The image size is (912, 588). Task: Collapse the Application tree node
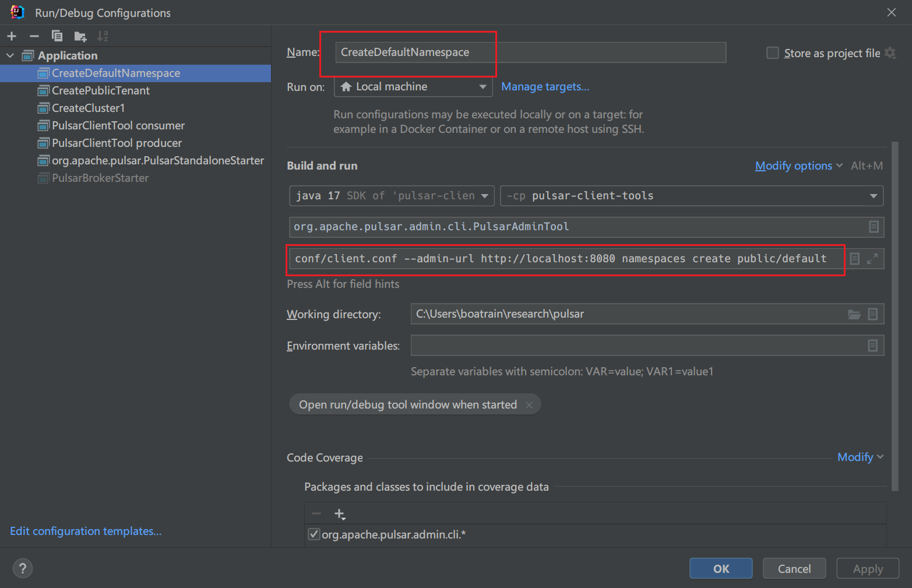tap(10, 55)
